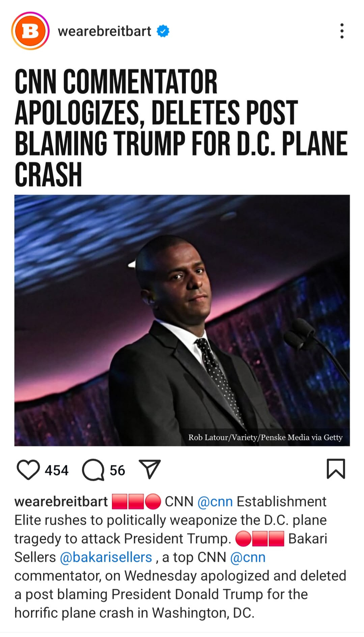Follow the first @cnn mention before Establishment
364x637 pixels.
pyautogui.click(x=215, y=502)
